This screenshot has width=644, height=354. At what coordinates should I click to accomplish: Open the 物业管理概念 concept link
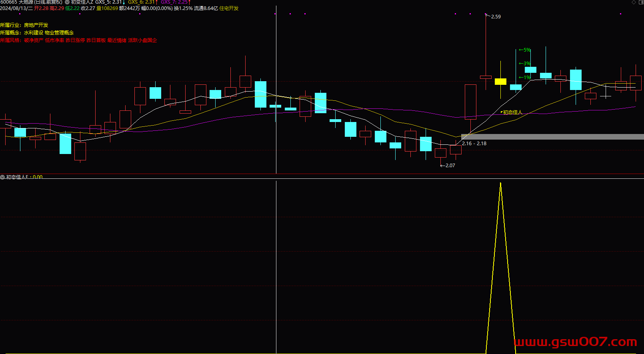coord(59,33)
